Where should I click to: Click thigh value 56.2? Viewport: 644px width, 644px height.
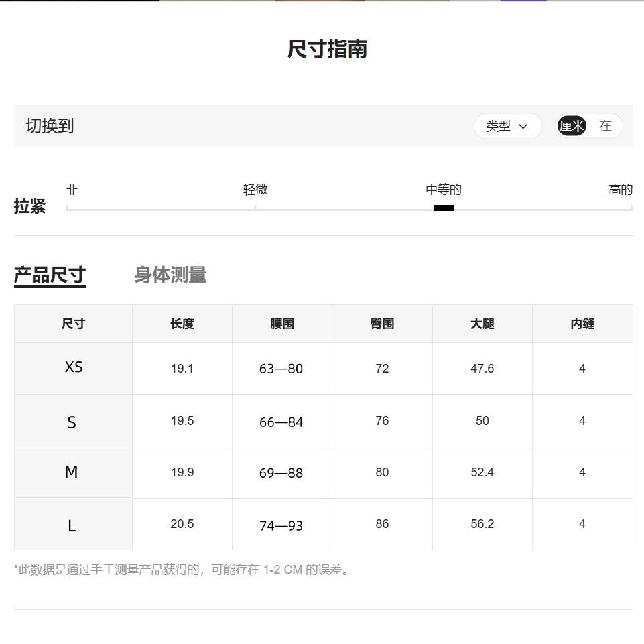click(482, 524)
